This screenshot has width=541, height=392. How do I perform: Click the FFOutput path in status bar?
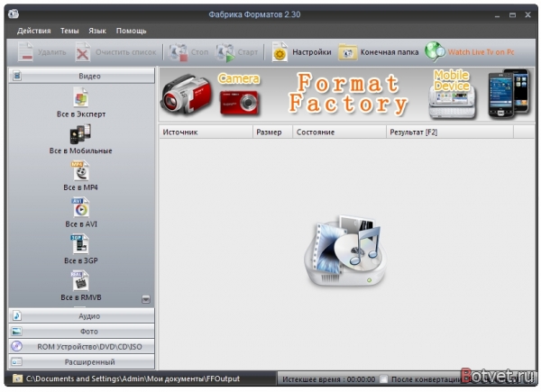133,378
